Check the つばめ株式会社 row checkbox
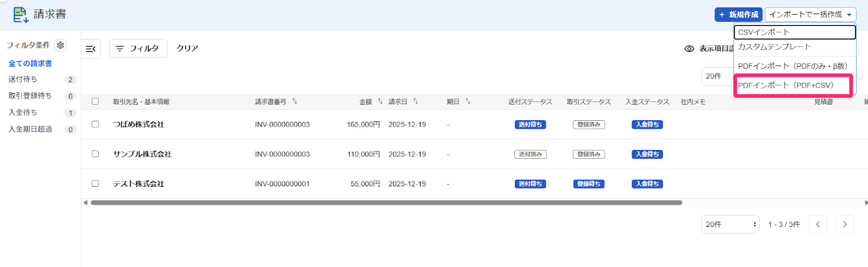The width and height of the screenshot is (868, 267). [x=95, y=124]
